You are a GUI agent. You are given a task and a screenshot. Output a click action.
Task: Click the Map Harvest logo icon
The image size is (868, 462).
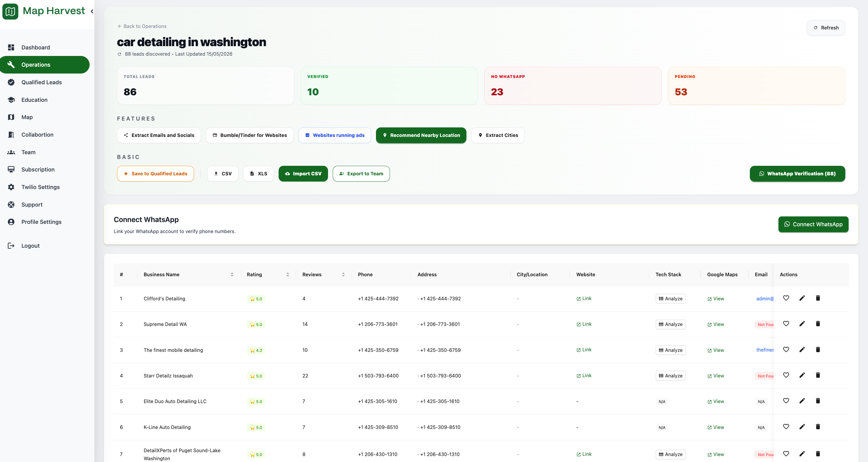click(10, 11)
